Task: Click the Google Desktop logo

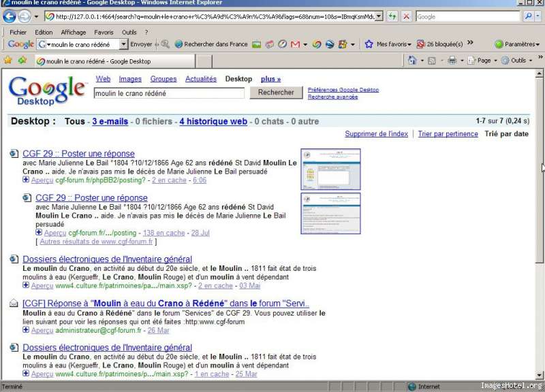Action: (x=47, y=91)
